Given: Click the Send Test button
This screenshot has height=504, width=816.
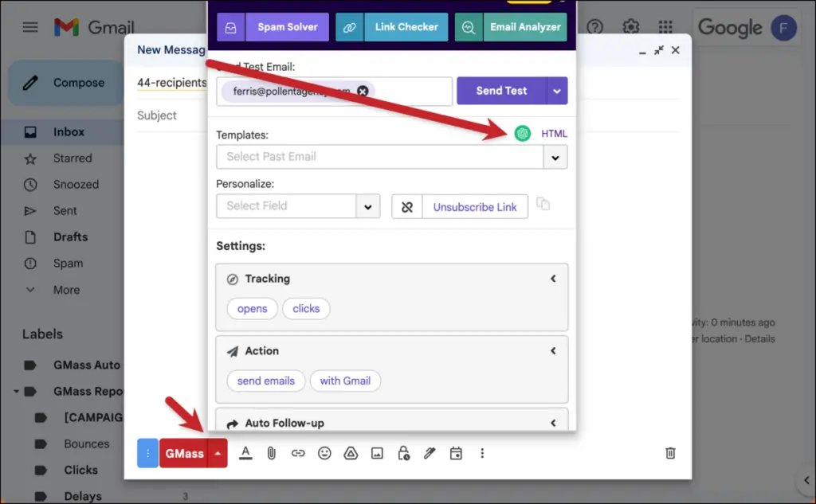Looking at the screenshot, I should pyautogui.click(x=501, y=91).
